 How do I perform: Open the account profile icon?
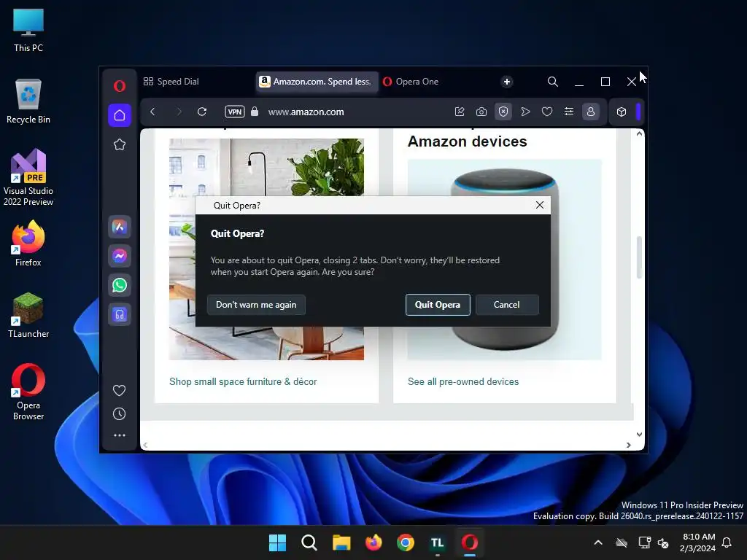[591, 112]
